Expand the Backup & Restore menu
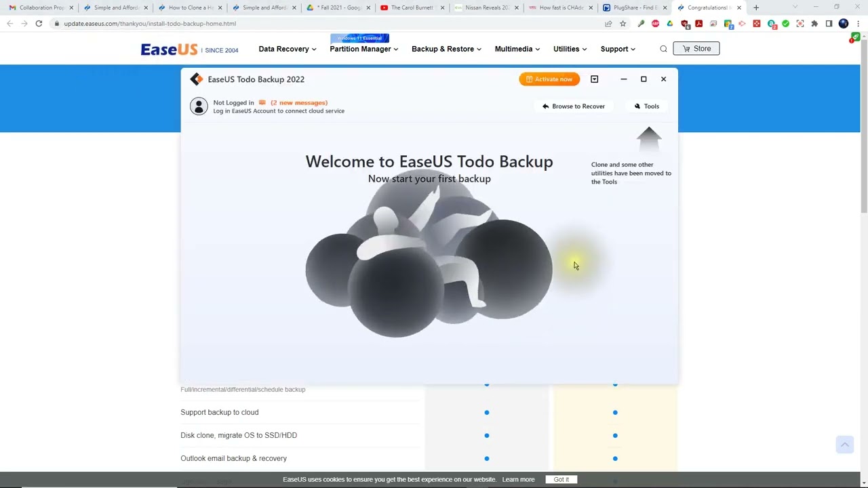 coord(446,49)
